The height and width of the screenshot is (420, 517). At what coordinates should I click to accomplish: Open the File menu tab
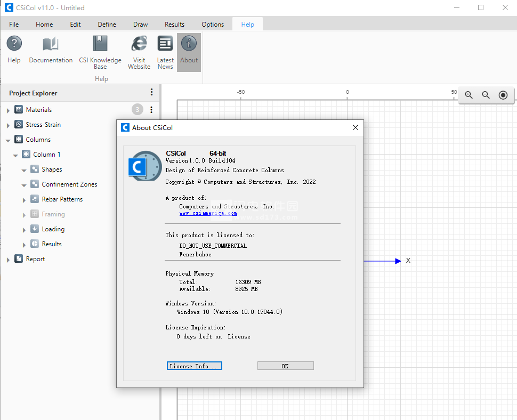pyautogui.click(x=14, y=25)
